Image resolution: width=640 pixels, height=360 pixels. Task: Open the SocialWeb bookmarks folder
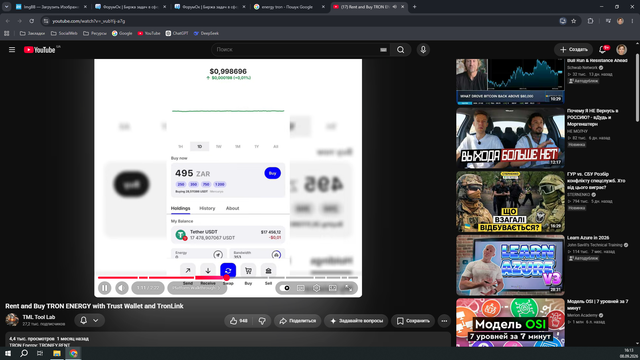[64, 33]
